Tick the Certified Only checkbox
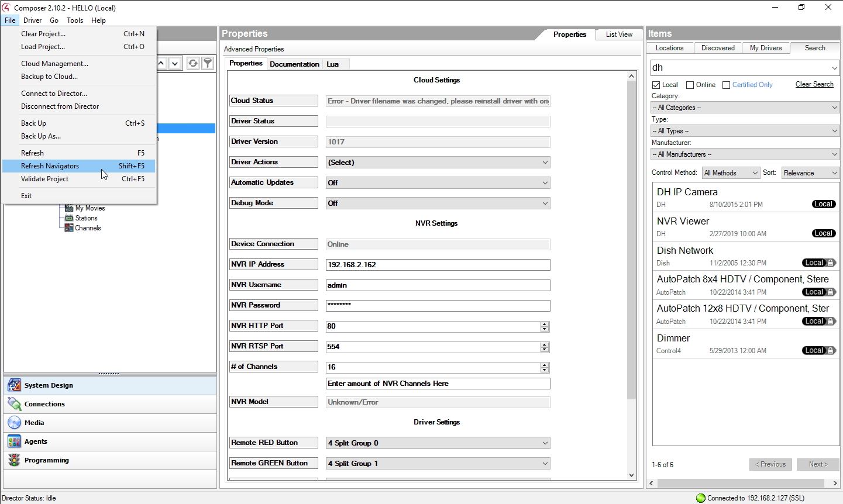The height and width of the screenshot is (504, 843). [x=727, y=85]
